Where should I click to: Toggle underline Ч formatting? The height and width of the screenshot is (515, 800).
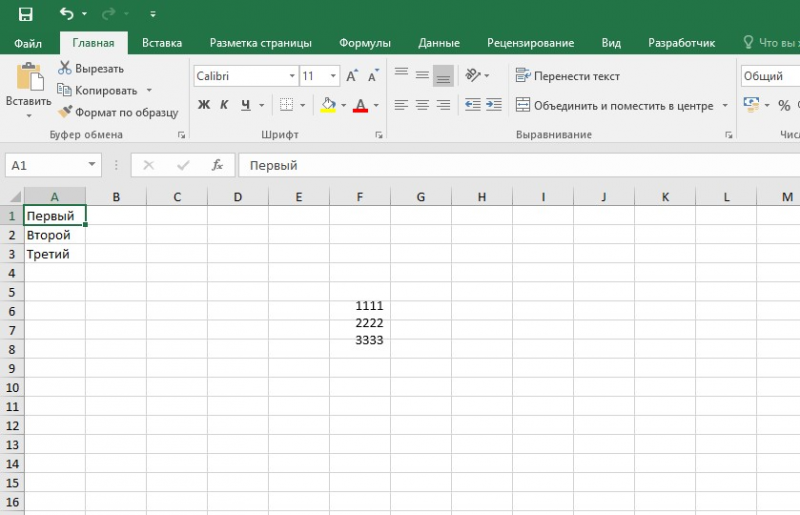(245, 105)
